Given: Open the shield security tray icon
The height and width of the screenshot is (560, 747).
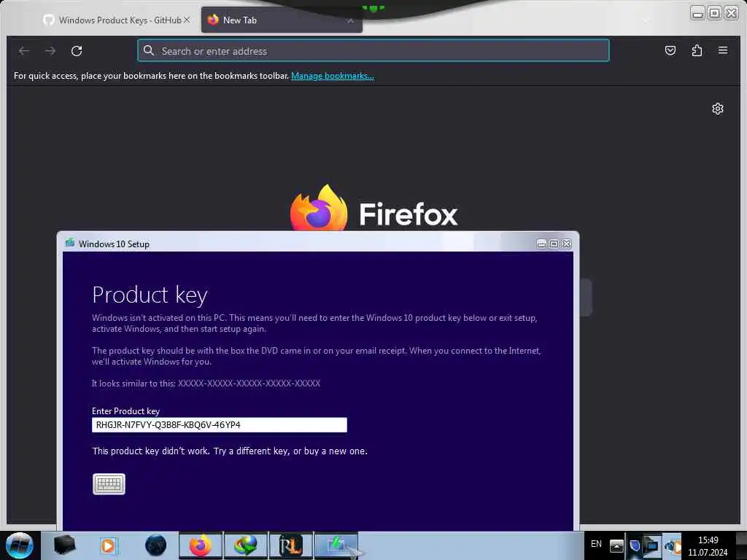Looking at the screenshot, I should tap(635, 545).
